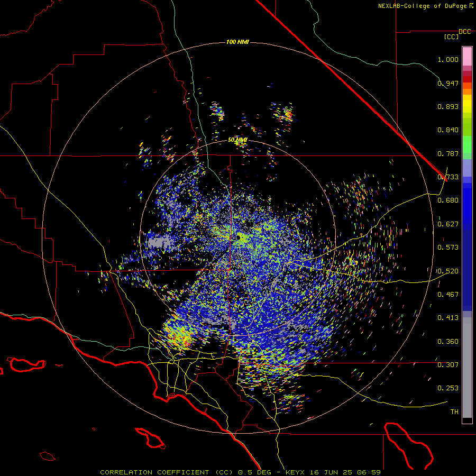476x476 pixels.
Task: Pick the large gray segment of color bar
Action: pos(467,368)
